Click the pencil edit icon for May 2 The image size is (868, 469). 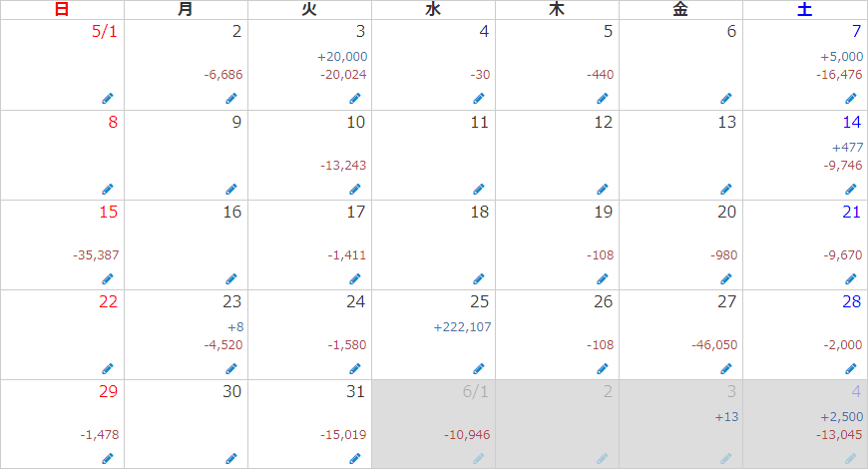coord(230,99)
